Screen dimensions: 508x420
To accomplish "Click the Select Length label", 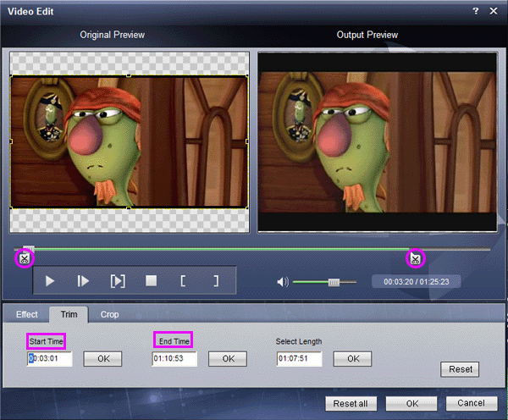I will (x=299, y=341).
